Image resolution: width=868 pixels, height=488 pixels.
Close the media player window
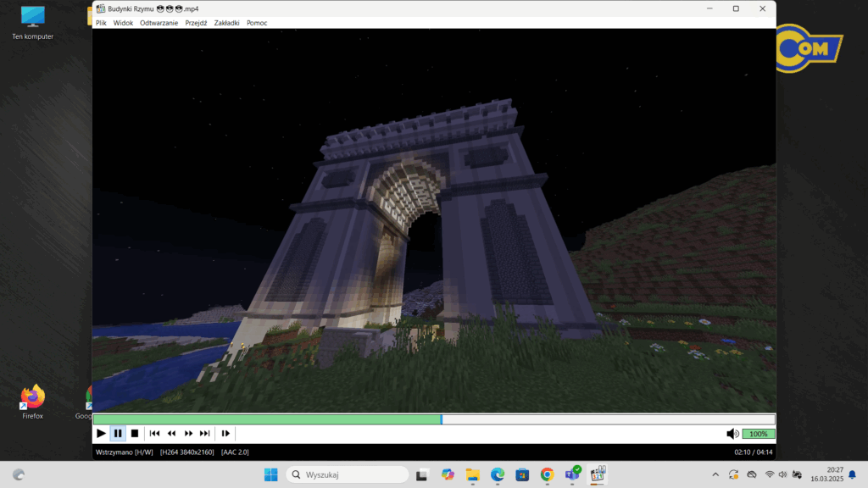(762, 8)
